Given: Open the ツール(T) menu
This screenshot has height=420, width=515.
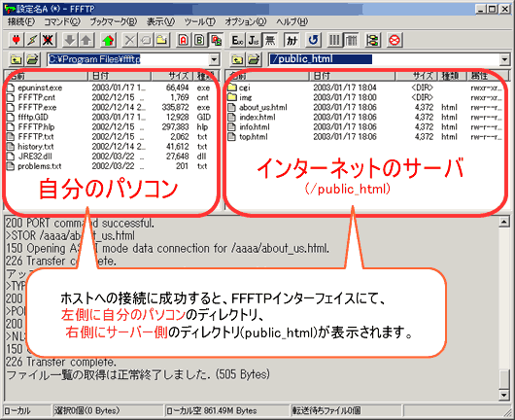Looking at the screenshot, I should [x=200, y=22].
